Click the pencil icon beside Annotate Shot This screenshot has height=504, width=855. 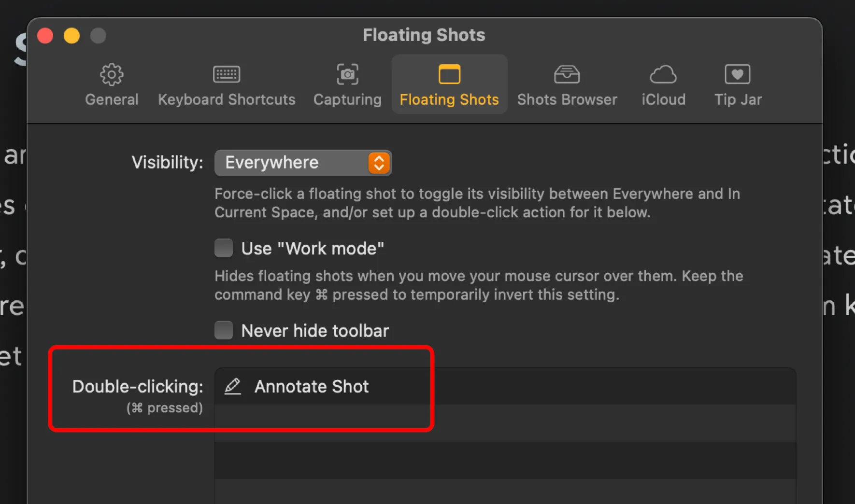233,386
